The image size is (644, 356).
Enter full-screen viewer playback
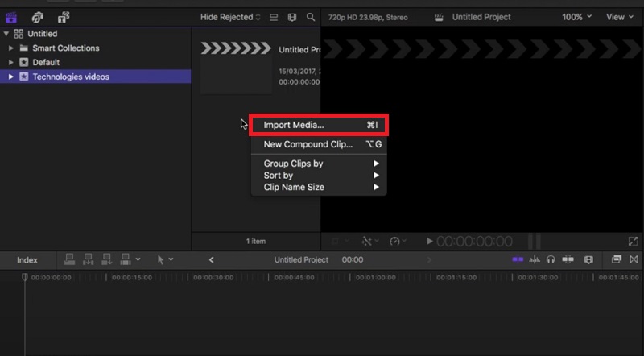click(x=633, y=242)
